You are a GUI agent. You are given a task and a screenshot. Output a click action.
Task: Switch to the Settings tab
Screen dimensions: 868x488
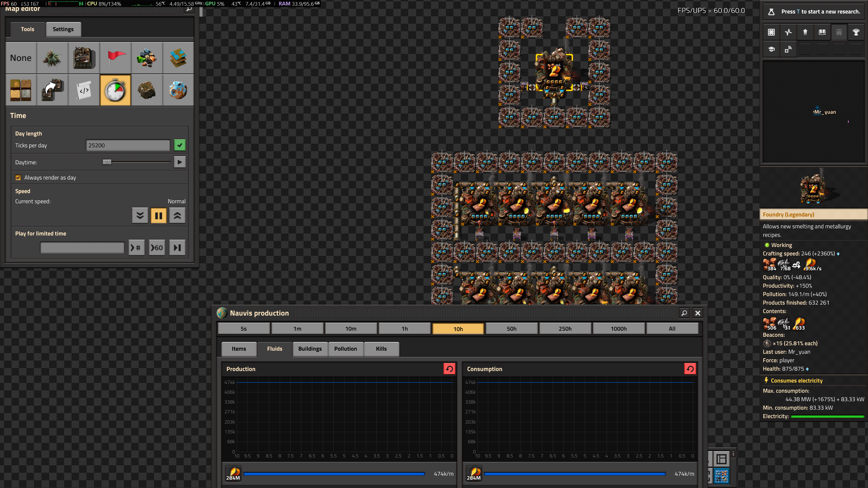63,29
